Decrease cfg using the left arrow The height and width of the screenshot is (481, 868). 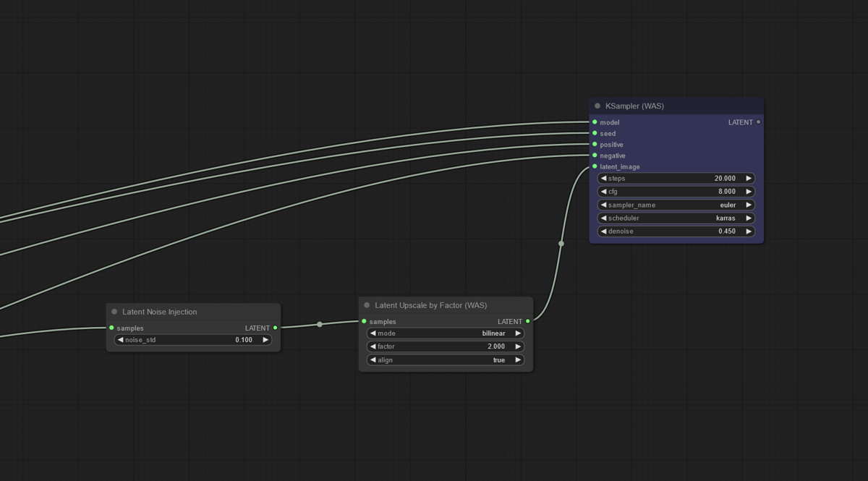[605, 191]
